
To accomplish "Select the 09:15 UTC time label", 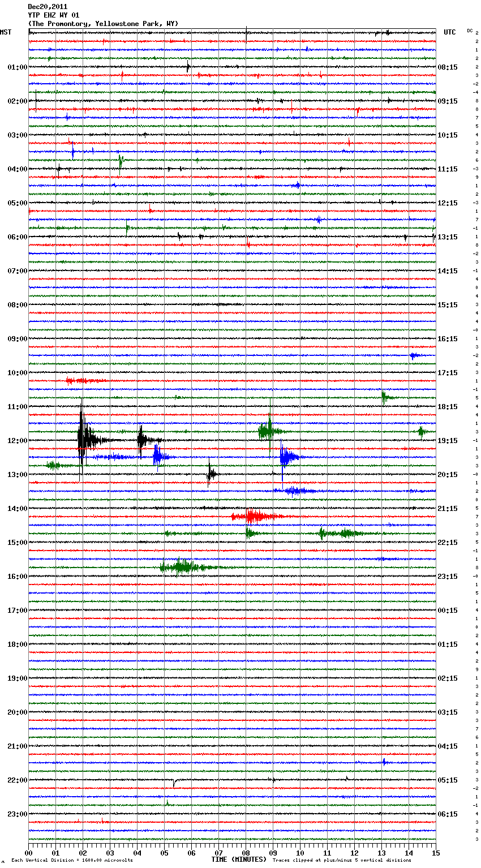I will tap(448, 101).
